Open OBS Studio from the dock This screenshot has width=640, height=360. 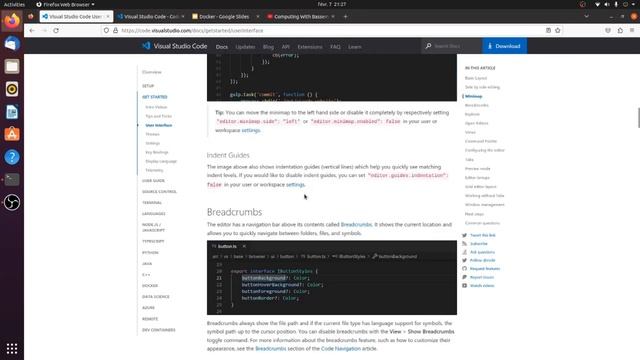[12, 202]
